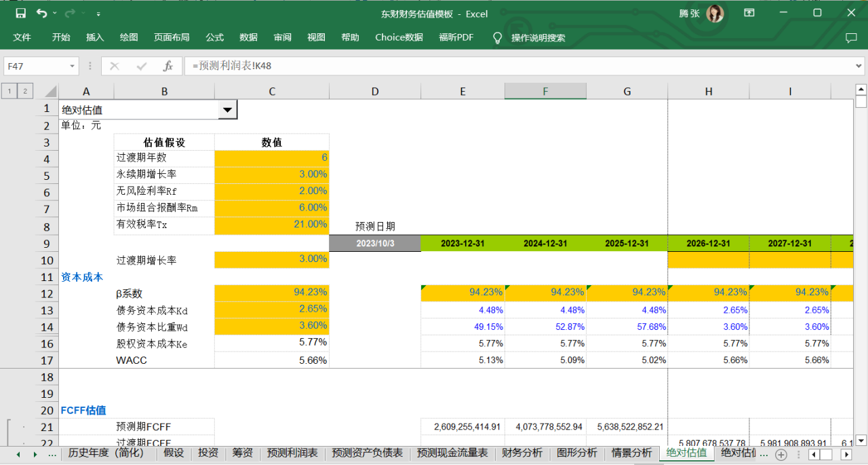Click the Undo arrow icon

pos(42,14)
